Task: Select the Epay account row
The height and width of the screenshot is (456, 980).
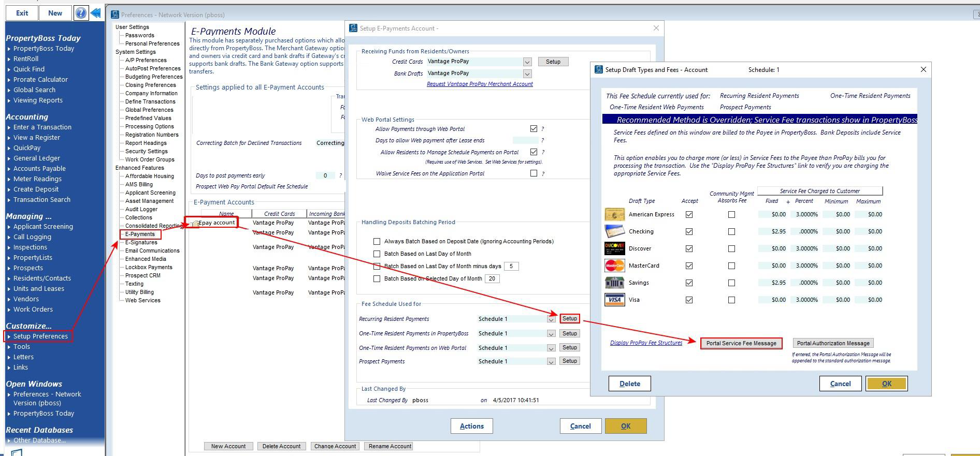Action: pyautogui.click(x=217, y=223)
